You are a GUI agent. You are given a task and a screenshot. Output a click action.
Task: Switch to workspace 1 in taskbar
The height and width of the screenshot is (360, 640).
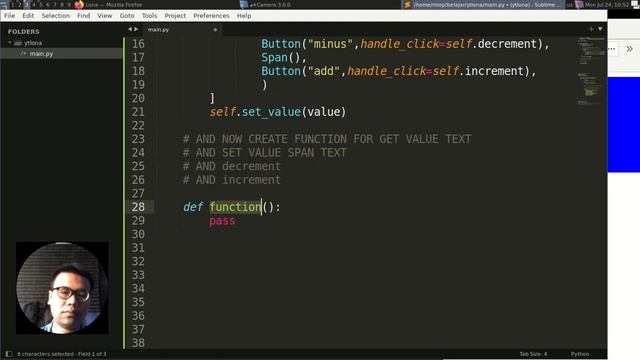tap(12, 4)
